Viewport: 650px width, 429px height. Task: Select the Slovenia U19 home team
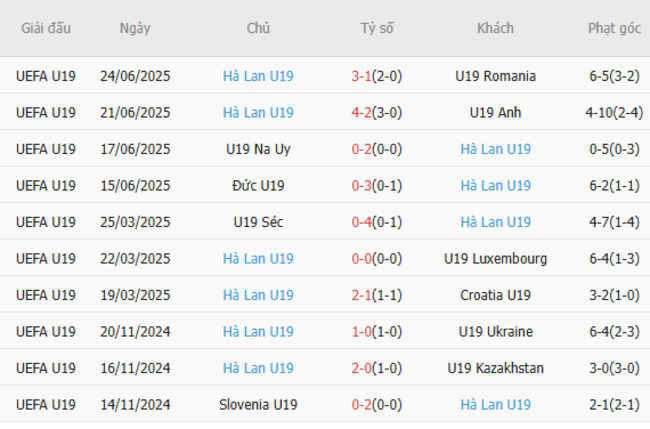point(258,404)
